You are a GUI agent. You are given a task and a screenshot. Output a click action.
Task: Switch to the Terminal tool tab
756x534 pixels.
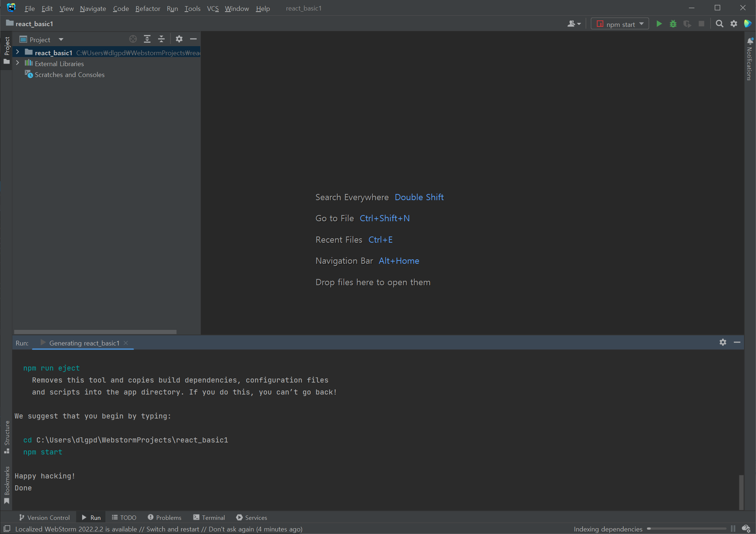click(x=209, y=518)
